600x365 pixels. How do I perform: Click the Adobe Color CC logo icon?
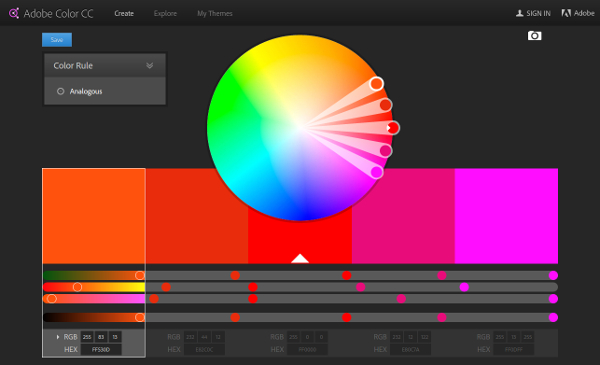(14, 13)
